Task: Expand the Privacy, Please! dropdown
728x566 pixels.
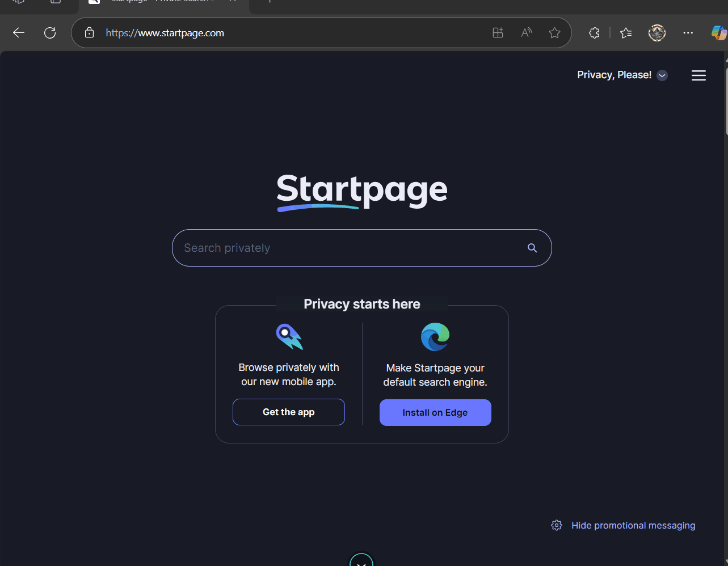Action: click(x=622, y=75)
